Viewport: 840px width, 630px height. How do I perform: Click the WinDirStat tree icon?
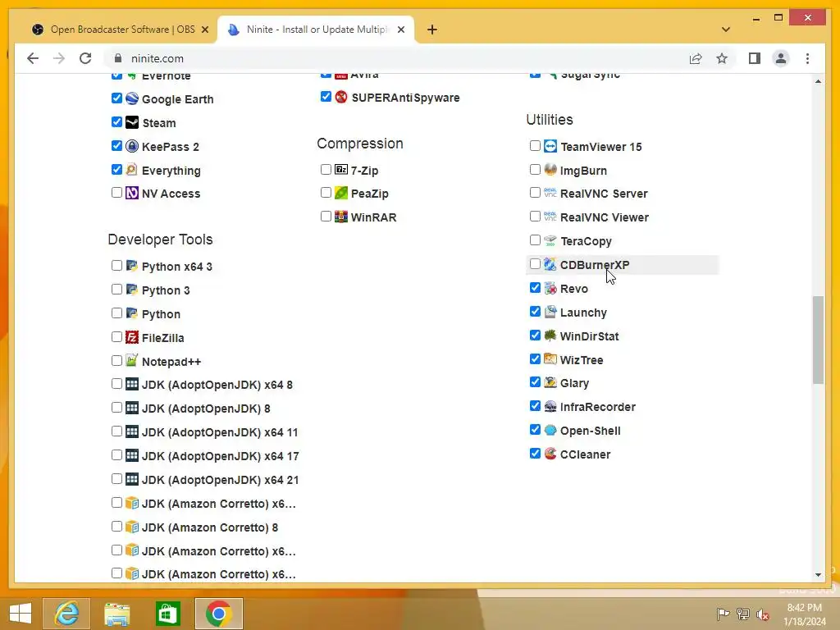pos(550,336)
